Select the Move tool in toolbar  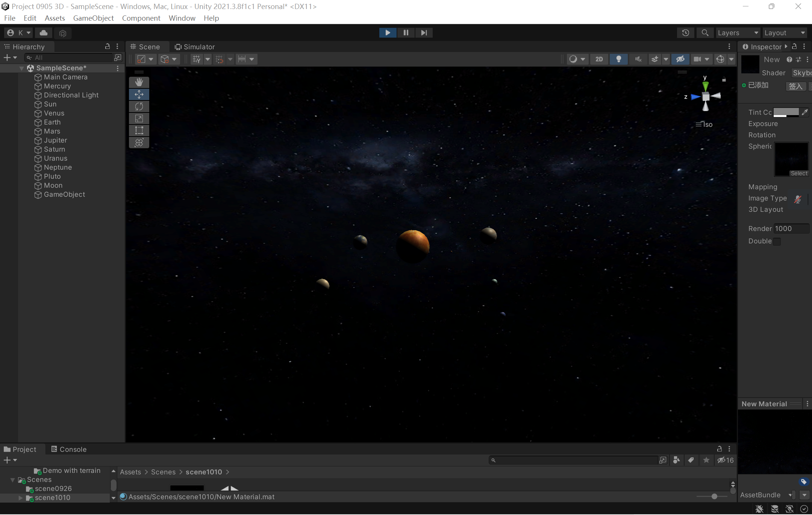click(139, 94)
